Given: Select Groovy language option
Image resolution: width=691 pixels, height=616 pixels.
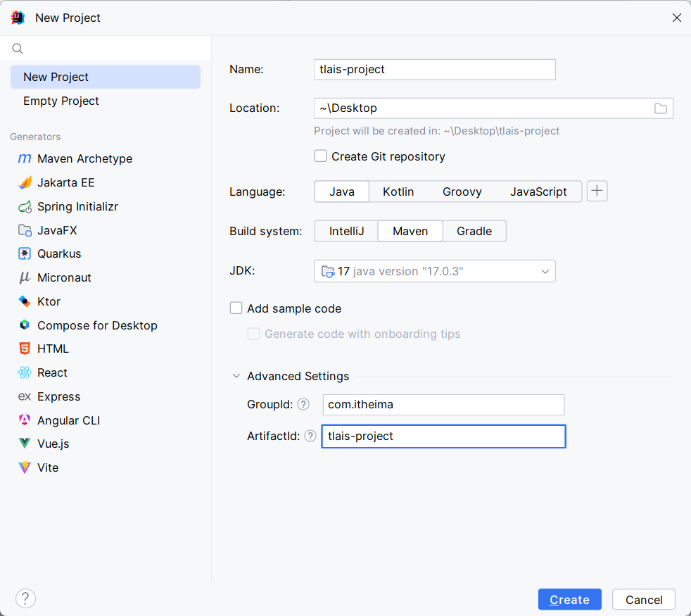Looking at the screenshot, I should [x=462, y=191].
